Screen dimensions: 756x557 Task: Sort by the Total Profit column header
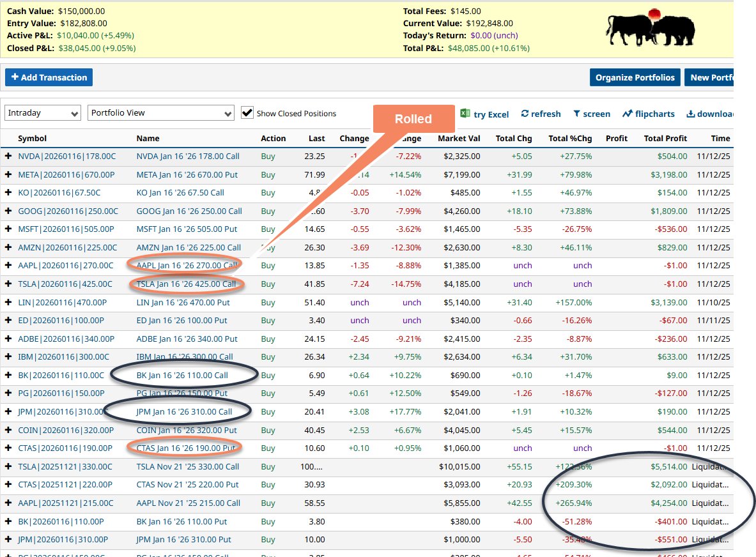[665, 138]
